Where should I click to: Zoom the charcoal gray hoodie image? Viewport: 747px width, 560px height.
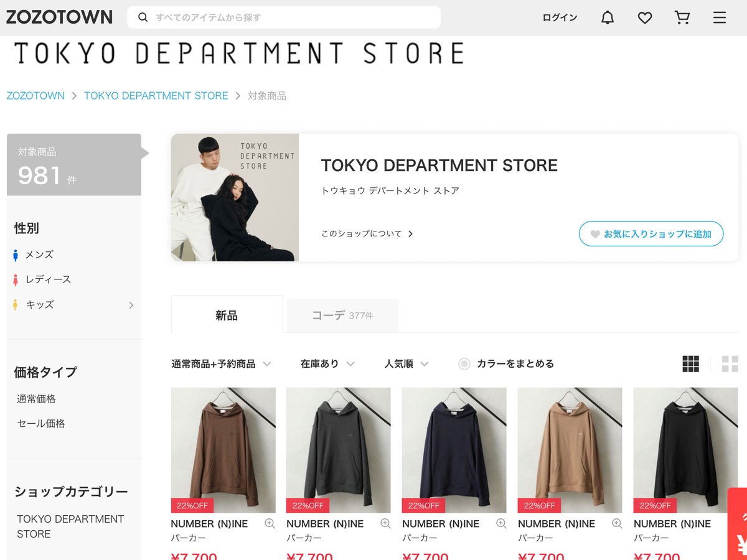tap(385, 524)
